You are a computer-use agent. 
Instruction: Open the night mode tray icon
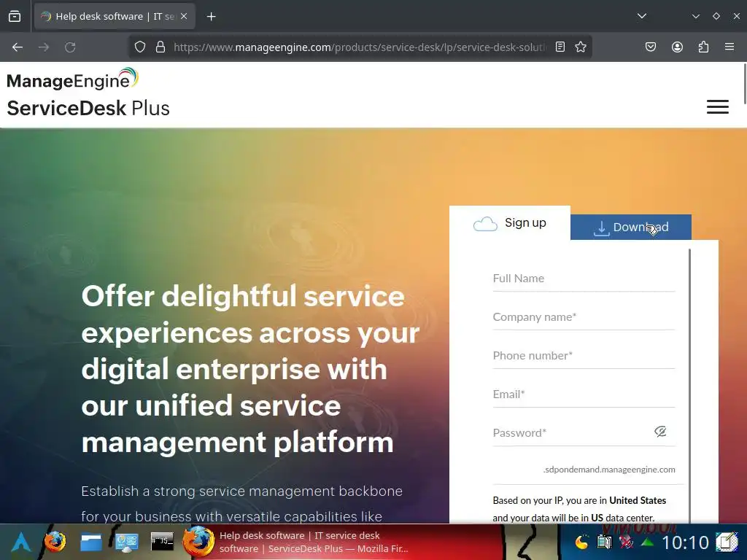point(581,542)
